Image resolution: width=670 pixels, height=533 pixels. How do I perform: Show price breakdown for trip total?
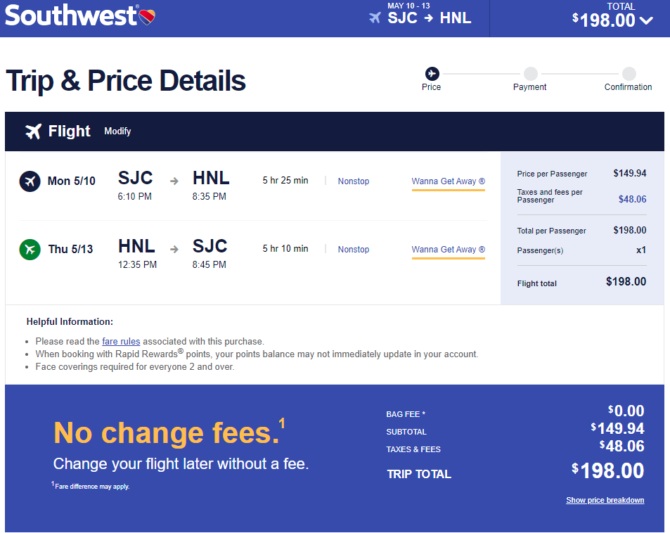pos(605,500)
